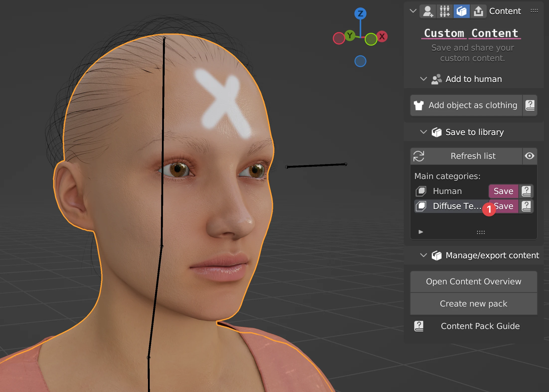Collapse the Content panel chevron

(413, 11)
